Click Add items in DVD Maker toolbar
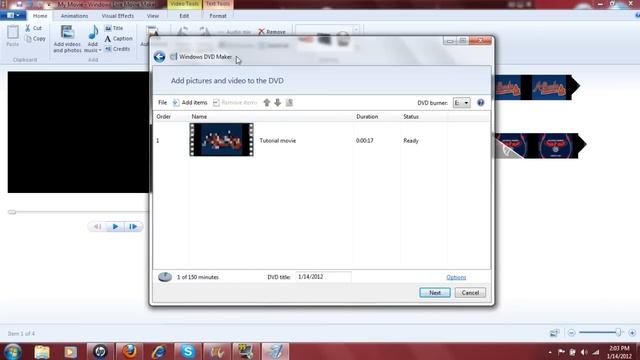The width and height of the screenshot is (640, 360). pyautogui.click(x=190, y=102)
